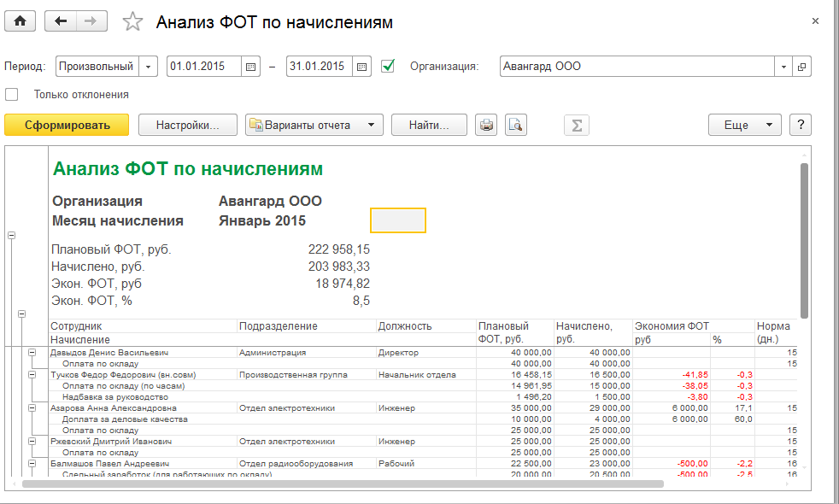Collapse the report header group
The height and width of the screenshot is (504, 839).
[12, 236]
